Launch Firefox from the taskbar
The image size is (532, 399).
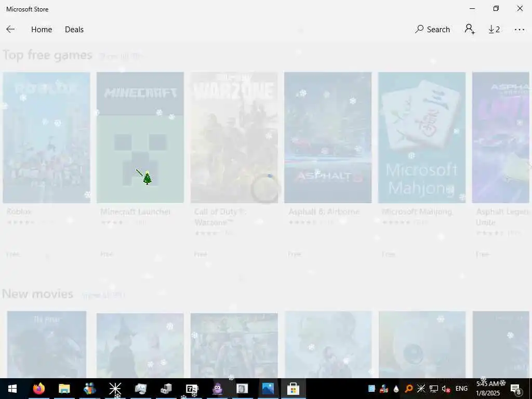tap(38, 389)
